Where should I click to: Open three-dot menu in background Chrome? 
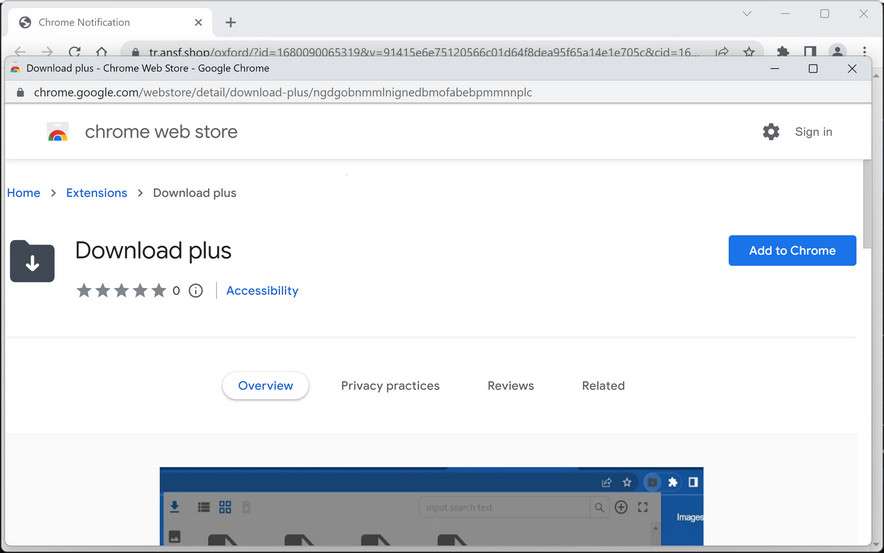864,51
